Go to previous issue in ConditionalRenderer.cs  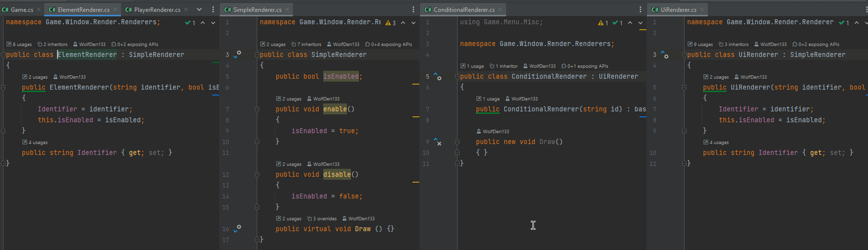pos(630,23)
